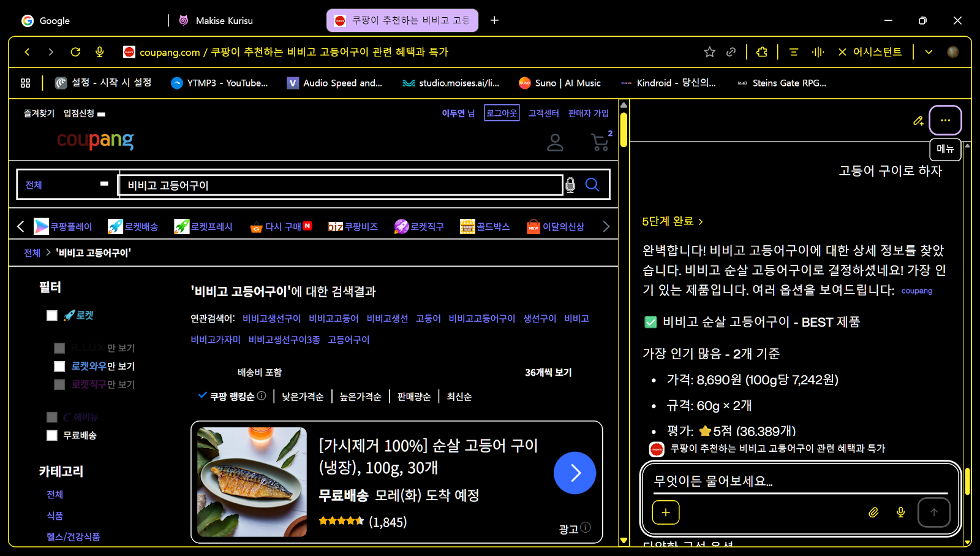The image size is (980, 556).
Task: Open the mackerel product thumbnail image
Action: coord(252,482)
